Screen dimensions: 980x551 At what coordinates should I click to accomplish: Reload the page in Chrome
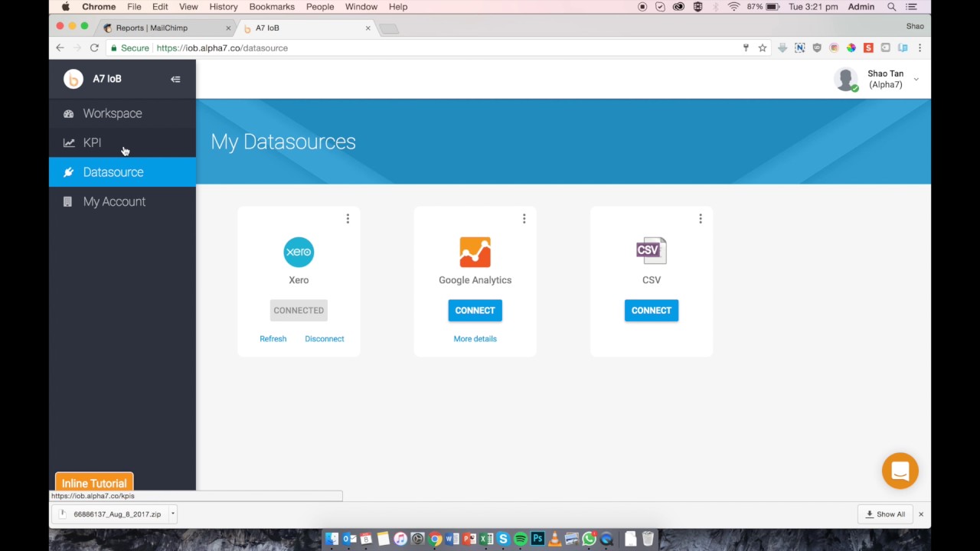click(94, 47)
